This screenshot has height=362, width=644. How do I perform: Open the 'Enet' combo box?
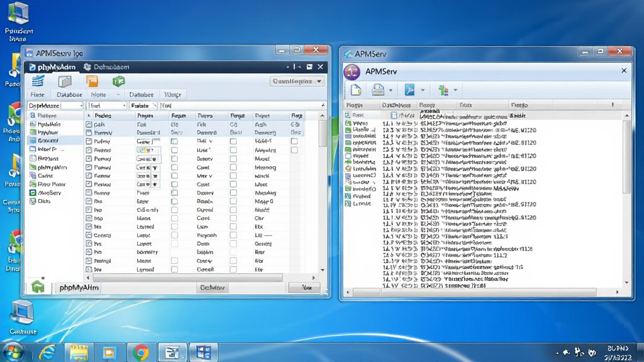point(107,106)
